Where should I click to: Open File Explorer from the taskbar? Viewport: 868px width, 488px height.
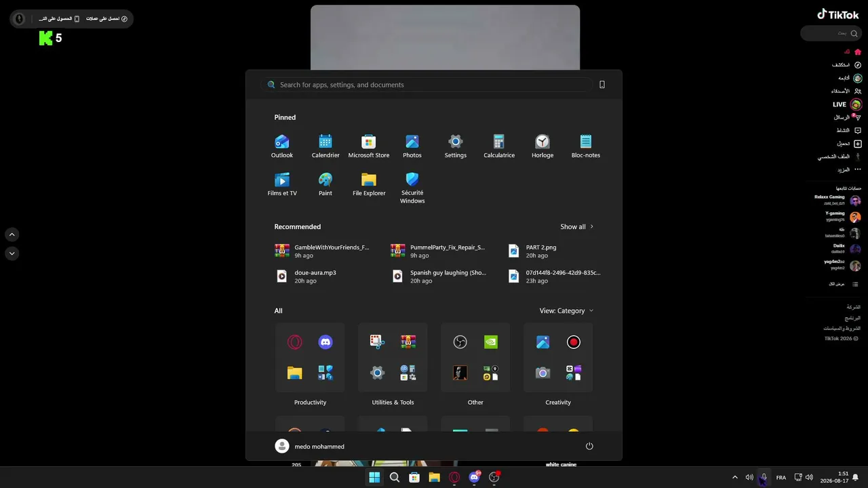(434, 477)
